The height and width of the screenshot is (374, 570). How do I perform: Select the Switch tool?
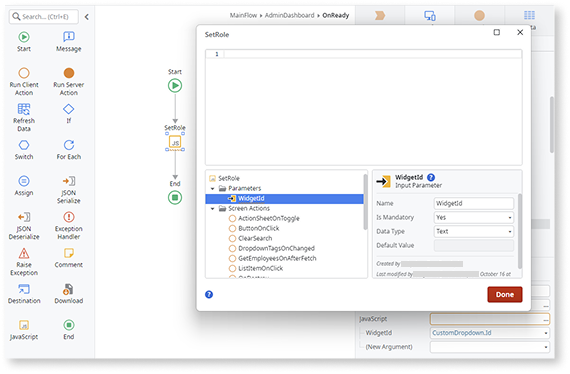24,150
